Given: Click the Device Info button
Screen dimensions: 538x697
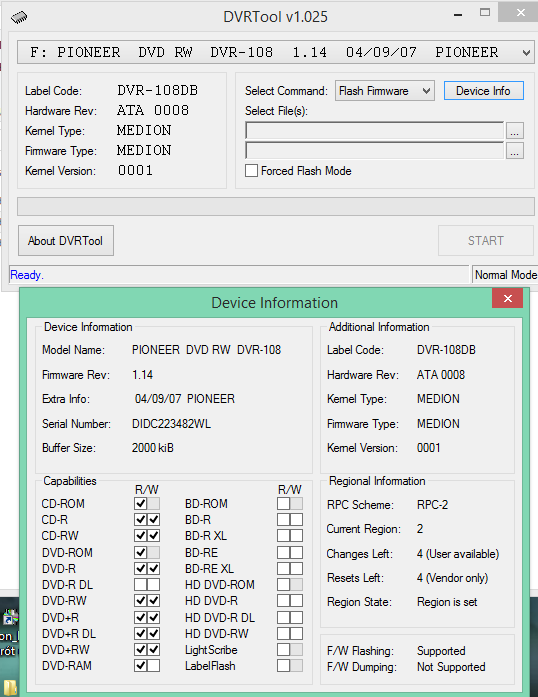Looking at the screenshot, I should [x=483, y=91].
